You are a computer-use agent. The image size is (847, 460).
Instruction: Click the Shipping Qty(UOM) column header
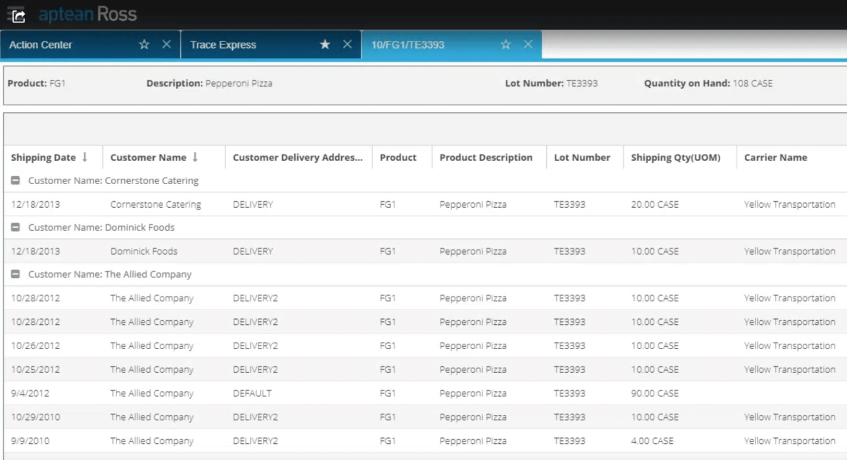[675, 157]
